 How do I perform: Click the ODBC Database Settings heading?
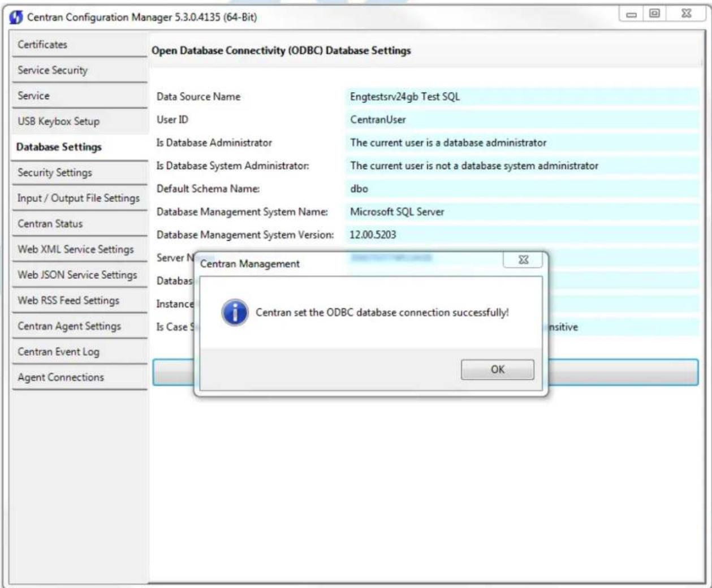point(281,51)
